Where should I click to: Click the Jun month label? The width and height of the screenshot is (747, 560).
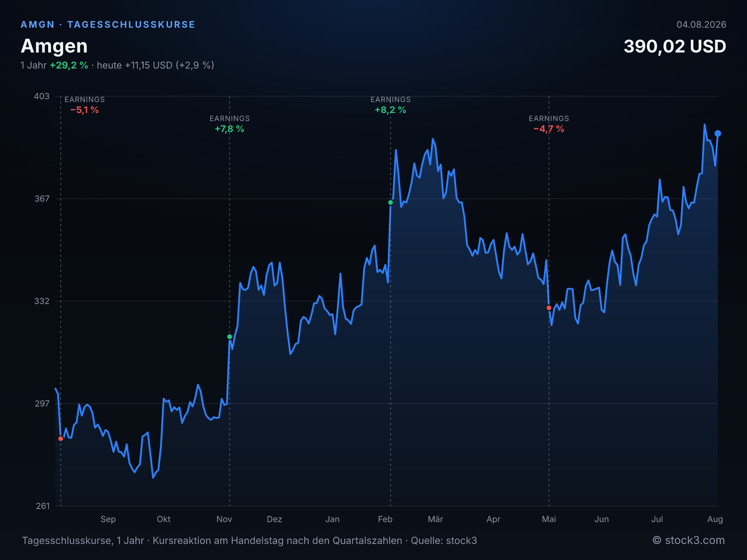(x=602, y=519)
